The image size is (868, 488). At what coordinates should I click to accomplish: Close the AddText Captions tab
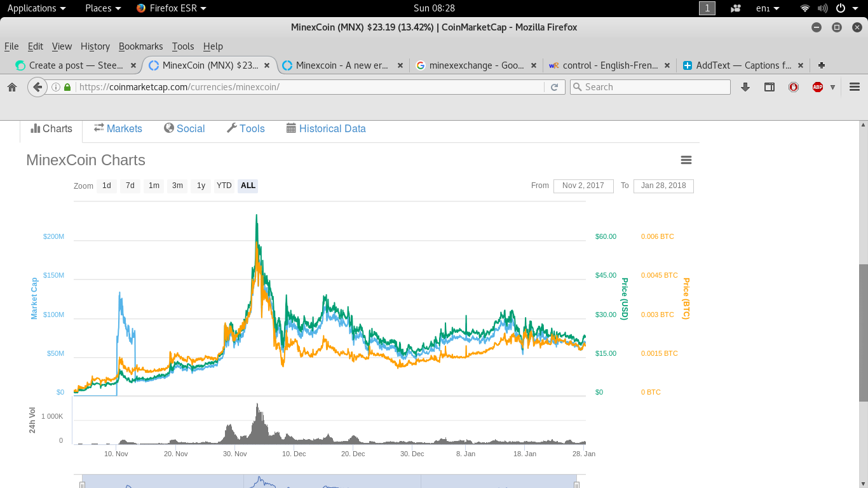(x=801, y=65)
